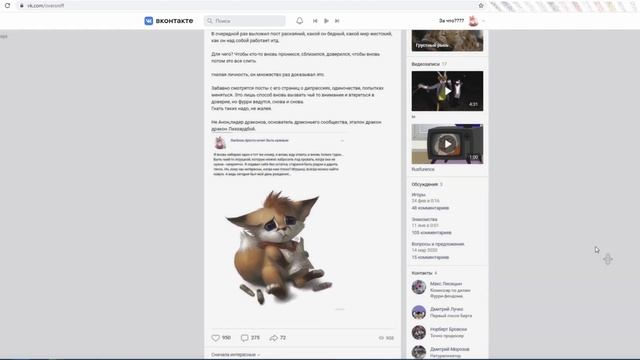
Task: Click the embedded post author's avatar
Action: coord(220,142)
